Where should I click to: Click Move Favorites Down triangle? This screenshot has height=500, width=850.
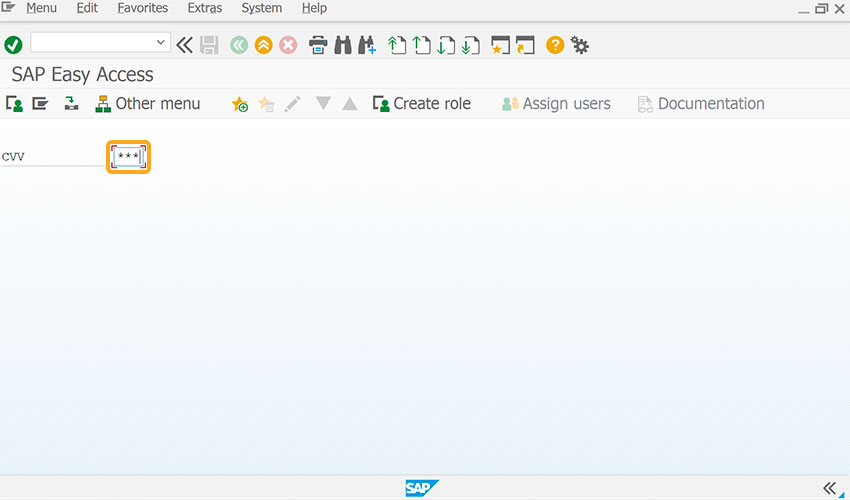[x=323, y=103]
